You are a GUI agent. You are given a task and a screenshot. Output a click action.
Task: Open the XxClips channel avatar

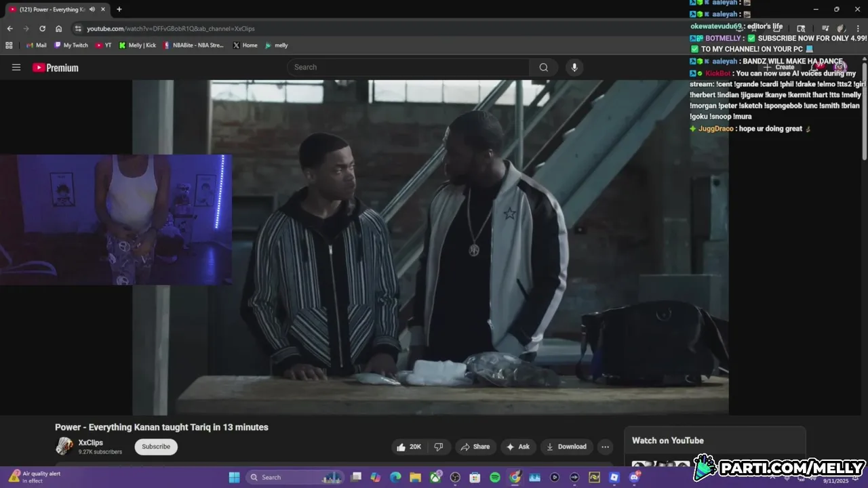click(64, 446)
